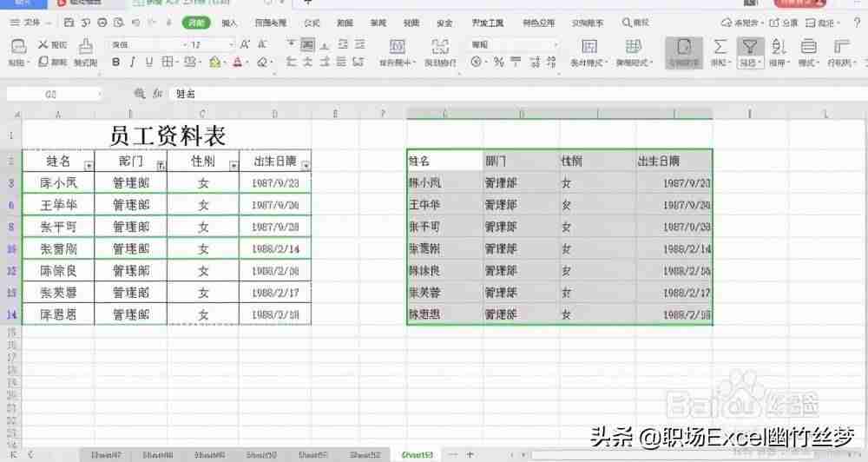Click the percent style icon
The image size is (868, 462).
499,62
